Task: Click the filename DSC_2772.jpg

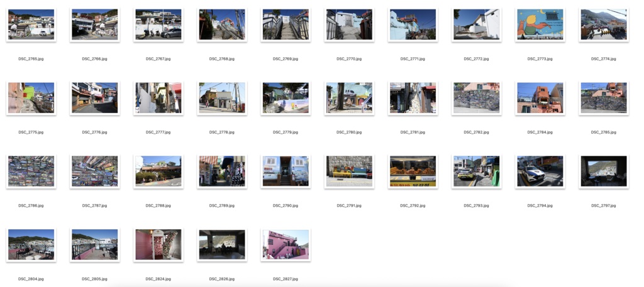Action: (477, 59)
